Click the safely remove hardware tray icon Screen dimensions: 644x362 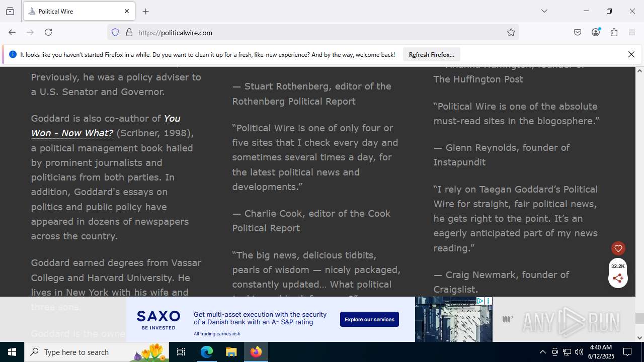coord(555,352)
